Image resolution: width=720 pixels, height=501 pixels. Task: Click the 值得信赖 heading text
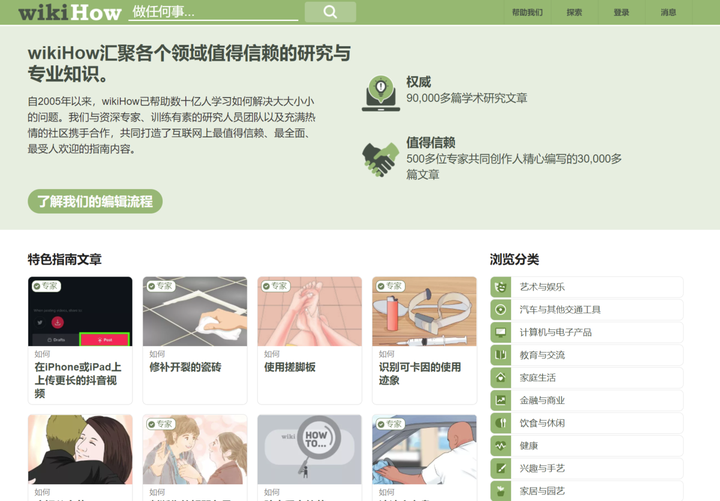431,143
